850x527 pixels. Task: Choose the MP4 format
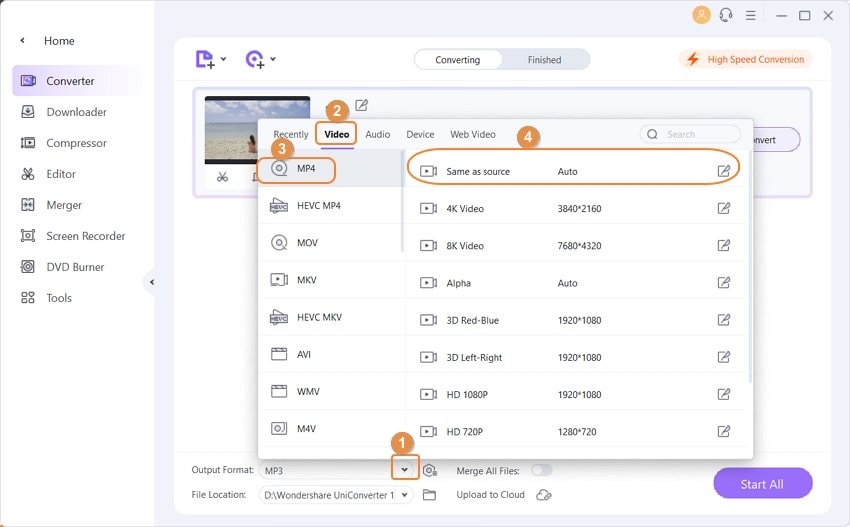(x=331, y=169)
